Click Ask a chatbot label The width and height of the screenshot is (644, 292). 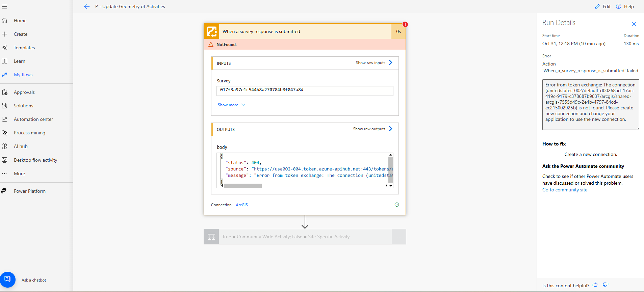(34, 280)
